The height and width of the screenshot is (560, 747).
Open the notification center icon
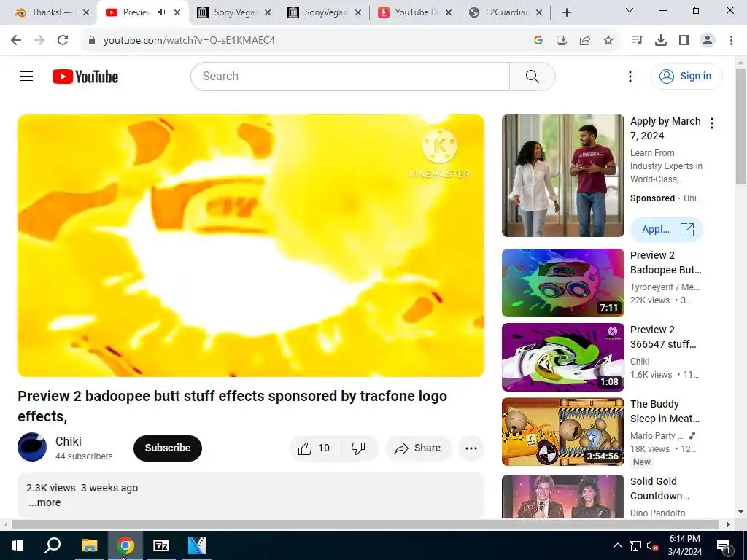[724, 545]
